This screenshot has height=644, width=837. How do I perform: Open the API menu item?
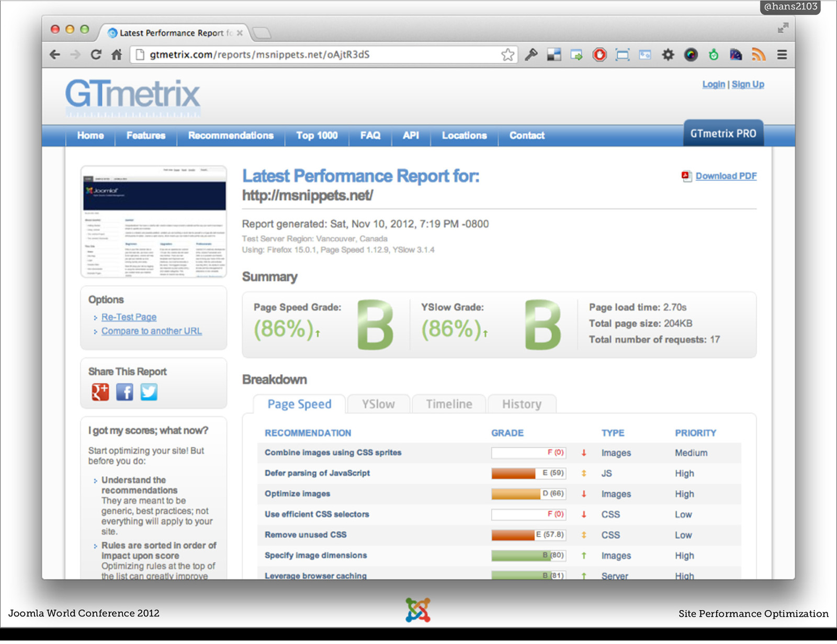tap(411, 135)
